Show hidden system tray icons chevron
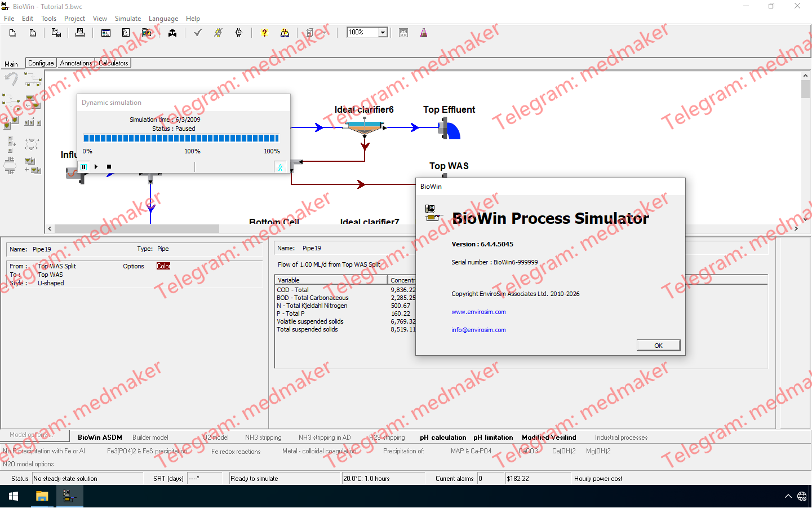812x508 pixels. 788,497
